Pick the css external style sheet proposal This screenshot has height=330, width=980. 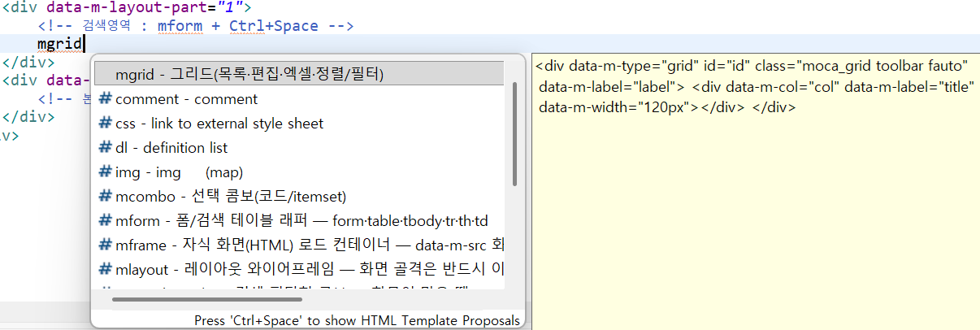299,124
